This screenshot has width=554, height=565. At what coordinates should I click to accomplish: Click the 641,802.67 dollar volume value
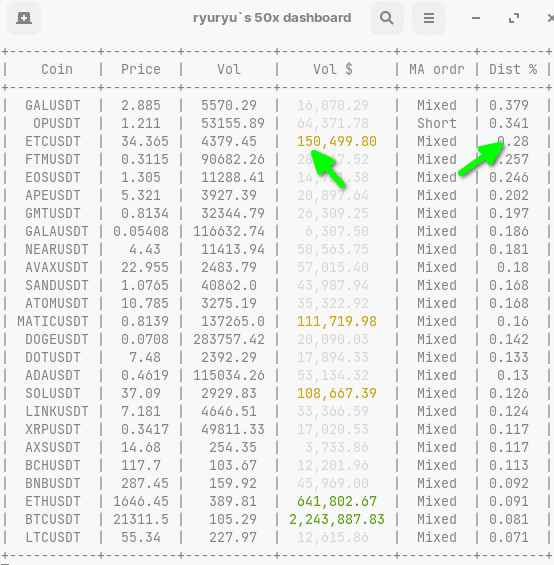coord(337,502)
